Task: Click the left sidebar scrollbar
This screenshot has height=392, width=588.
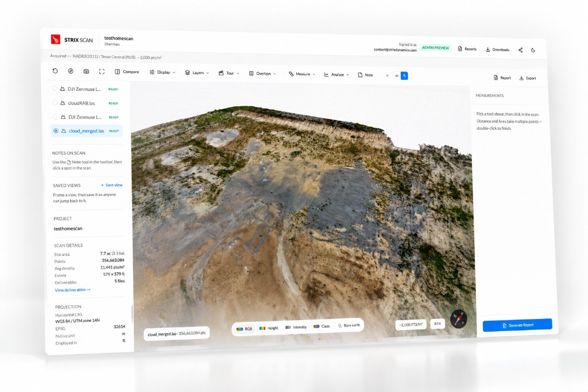Action: click(x=132, y=313)
